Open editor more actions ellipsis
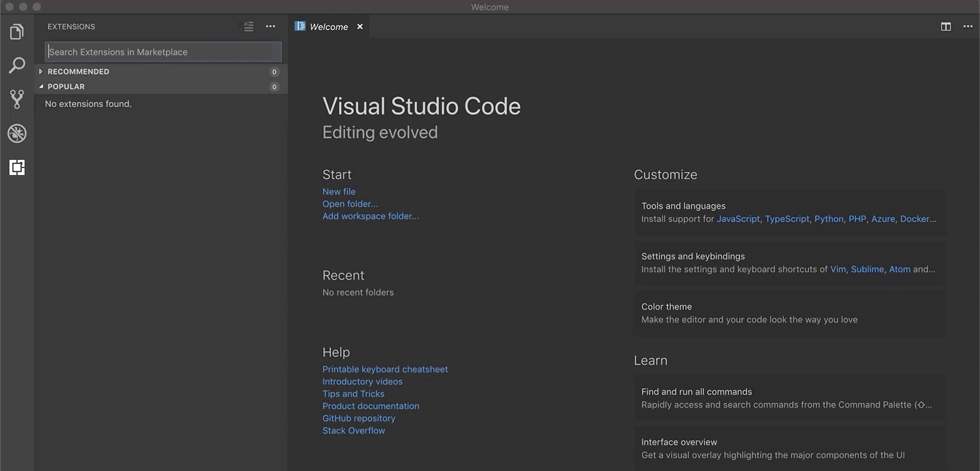This screenshot has width=980, height=471. (968, 27)
